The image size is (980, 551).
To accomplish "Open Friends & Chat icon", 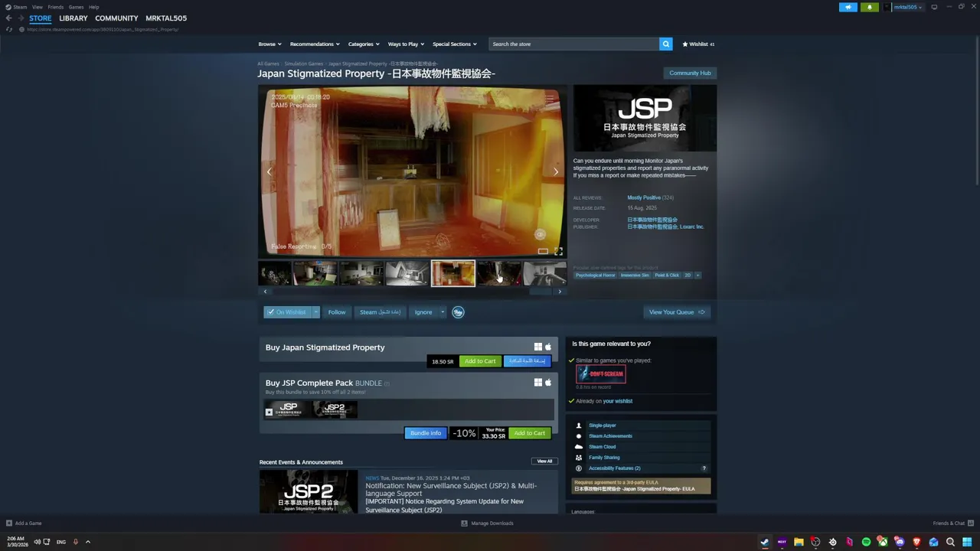I will point(970,523).
